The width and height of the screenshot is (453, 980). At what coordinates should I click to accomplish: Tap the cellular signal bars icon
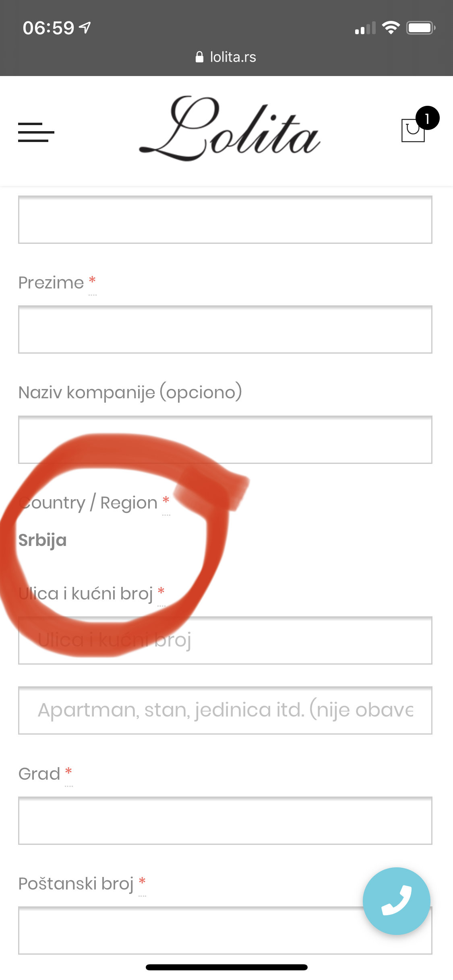pyautogui.click(x=365, y=28)
